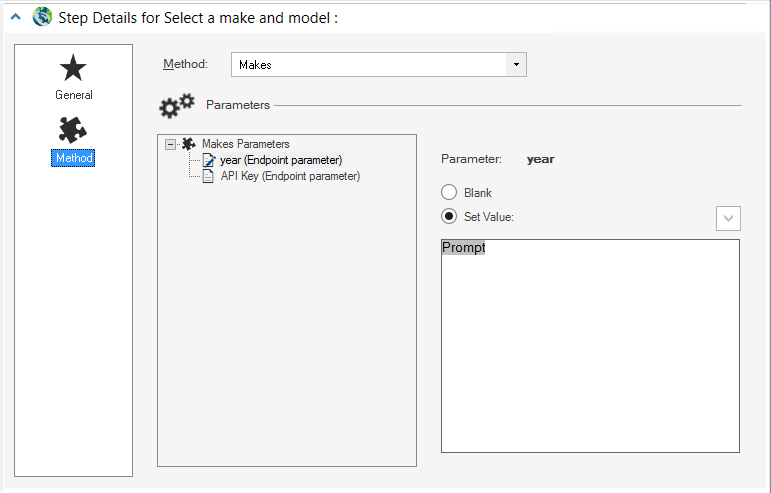771x493 pixels.
Task: Open the Set Value chevron dropdown
Action: click(728, 218)
